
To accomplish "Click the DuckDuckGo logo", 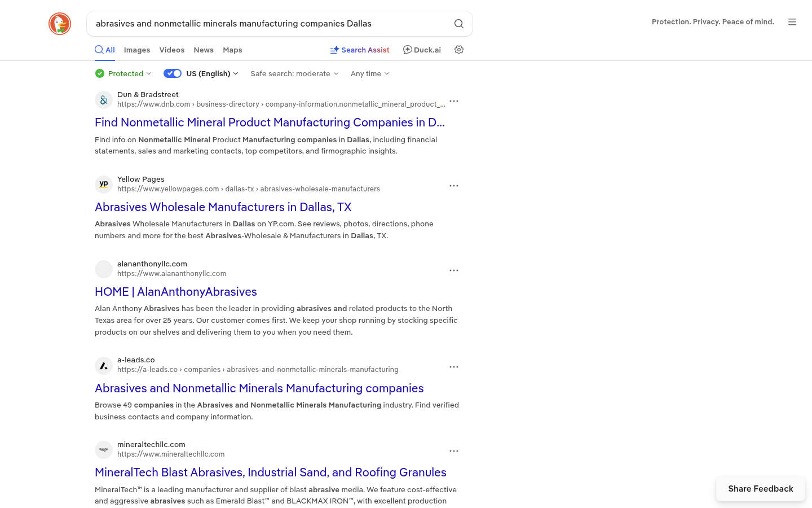I will pyautogui.click(x=60, y=24).
